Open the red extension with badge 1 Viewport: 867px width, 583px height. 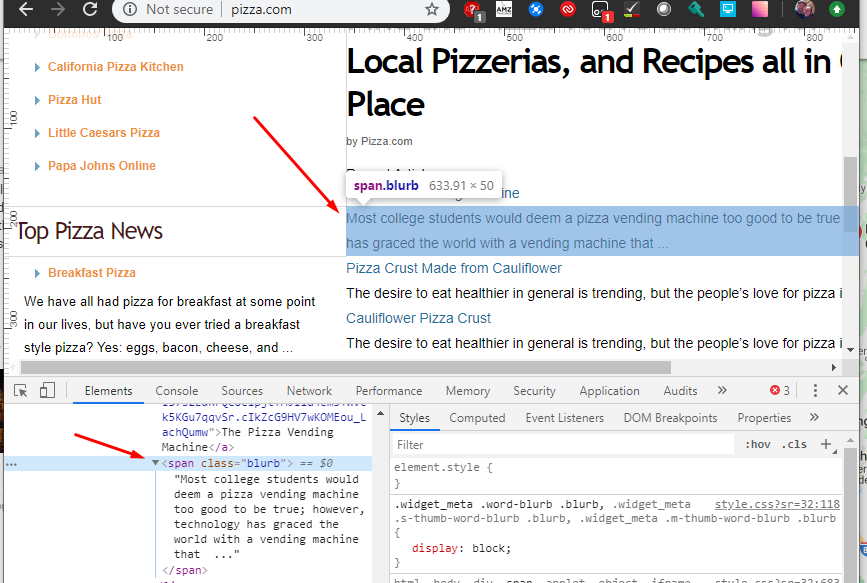pyautogui.click(x=472, y=10)
